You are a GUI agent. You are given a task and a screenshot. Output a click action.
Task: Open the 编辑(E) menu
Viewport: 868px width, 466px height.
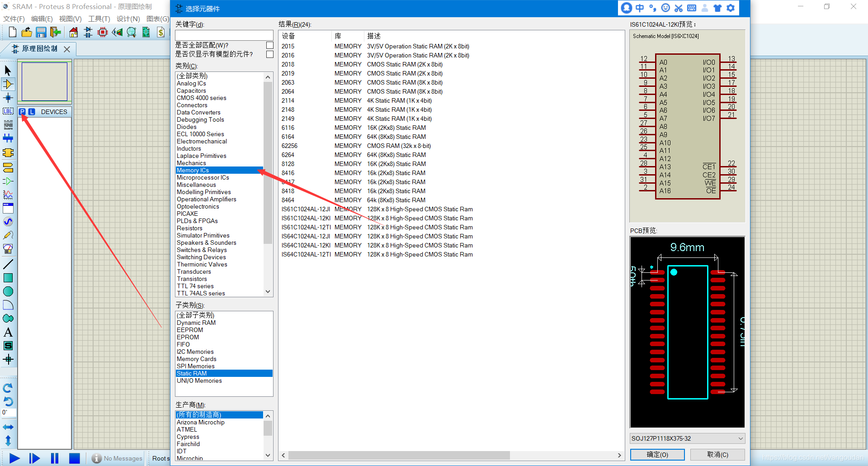(42, 19)
